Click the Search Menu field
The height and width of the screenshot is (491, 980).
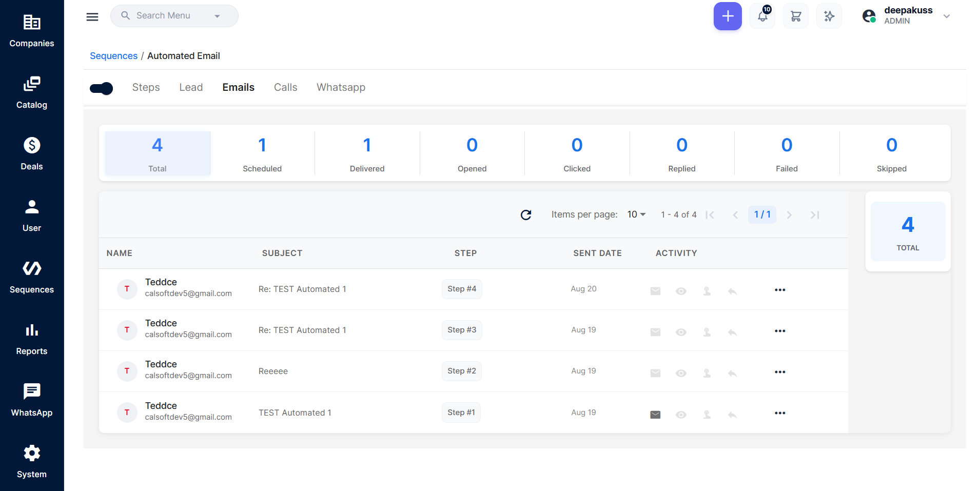coord(174,16)
